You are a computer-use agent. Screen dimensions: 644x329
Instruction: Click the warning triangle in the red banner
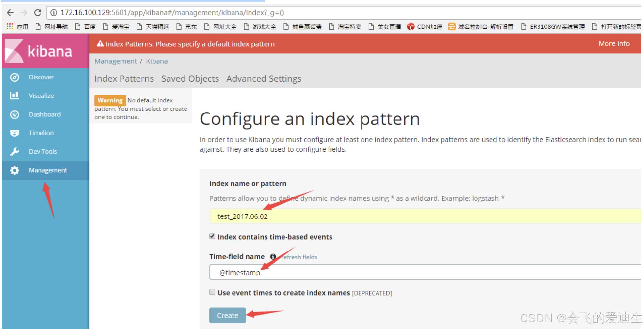coord(100,43)
